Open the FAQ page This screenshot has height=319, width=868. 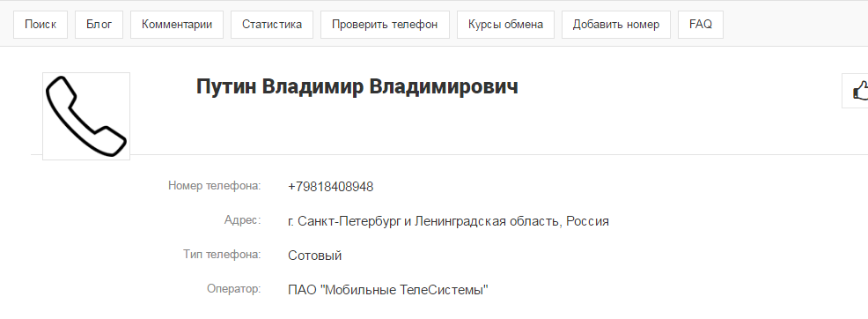point(700,25)
